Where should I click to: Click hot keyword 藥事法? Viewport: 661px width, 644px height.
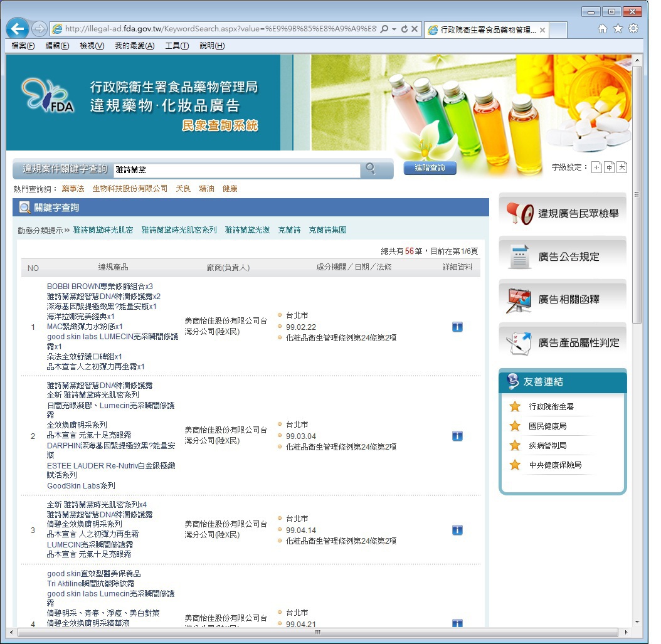tap(73, 188)
